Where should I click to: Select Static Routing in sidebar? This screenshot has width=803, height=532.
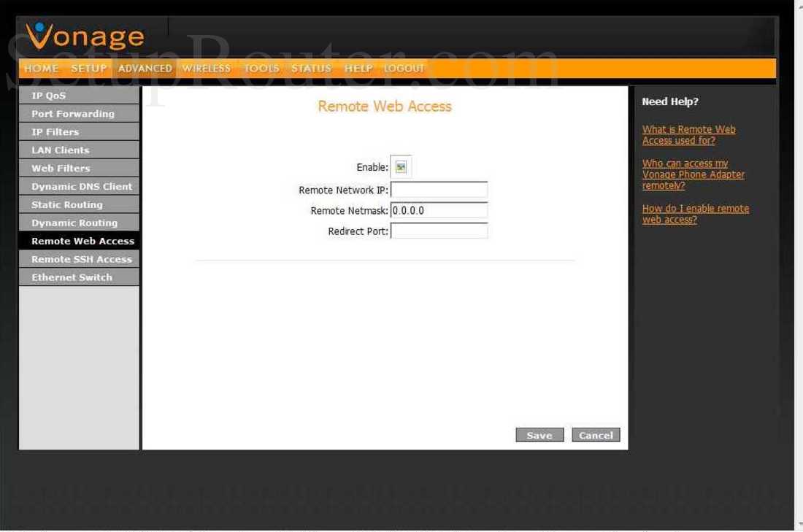tap(79, 204)
